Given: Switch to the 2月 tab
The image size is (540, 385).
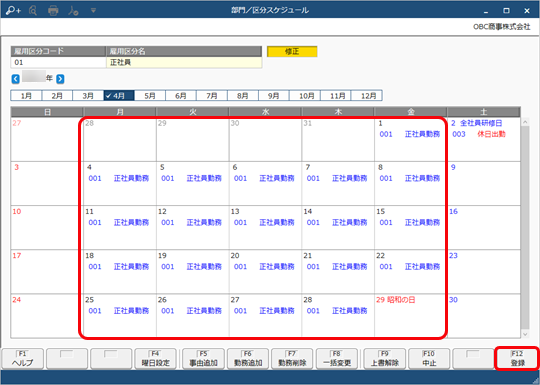Looking at the screenshot, I should 57,95.
